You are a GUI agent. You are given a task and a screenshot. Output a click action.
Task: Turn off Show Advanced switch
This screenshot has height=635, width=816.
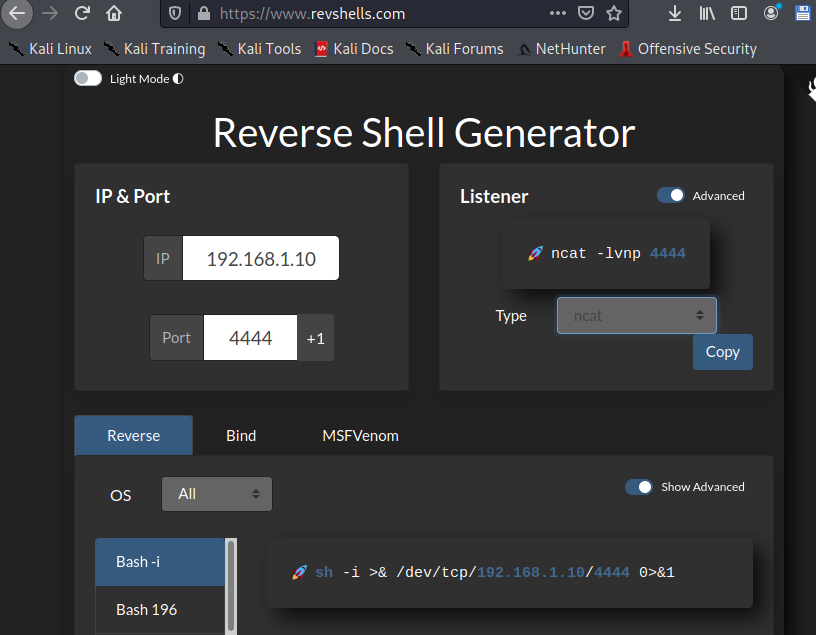(x=639, y=487)
